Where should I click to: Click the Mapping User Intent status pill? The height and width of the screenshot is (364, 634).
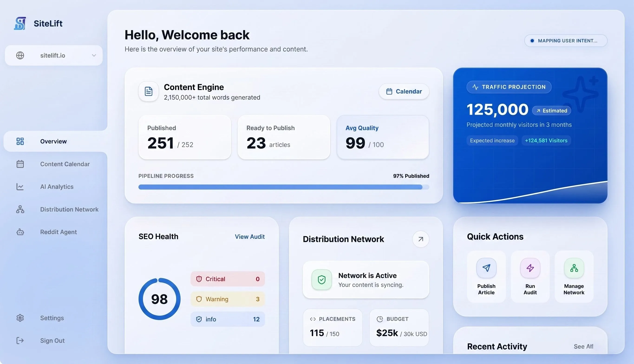click(x=565, y=40)
